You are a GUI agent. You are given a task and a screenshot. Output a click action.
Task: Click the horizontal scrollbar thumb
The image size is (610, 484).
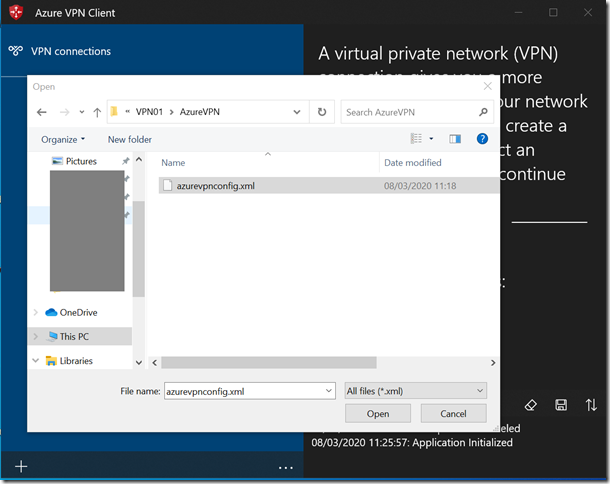click(269, 363)
